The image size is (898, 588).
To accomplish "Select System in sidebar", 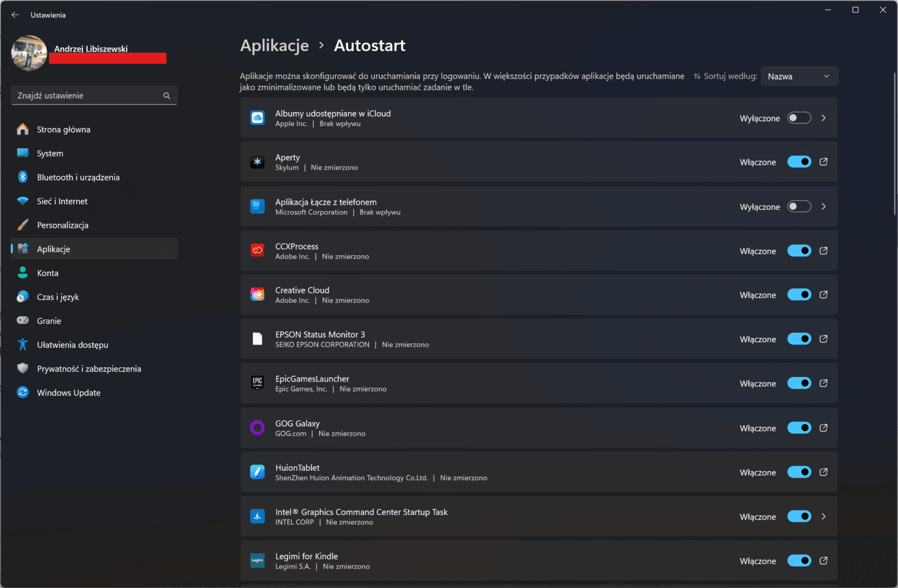I will pyautogui.click(x=94, y=153).
